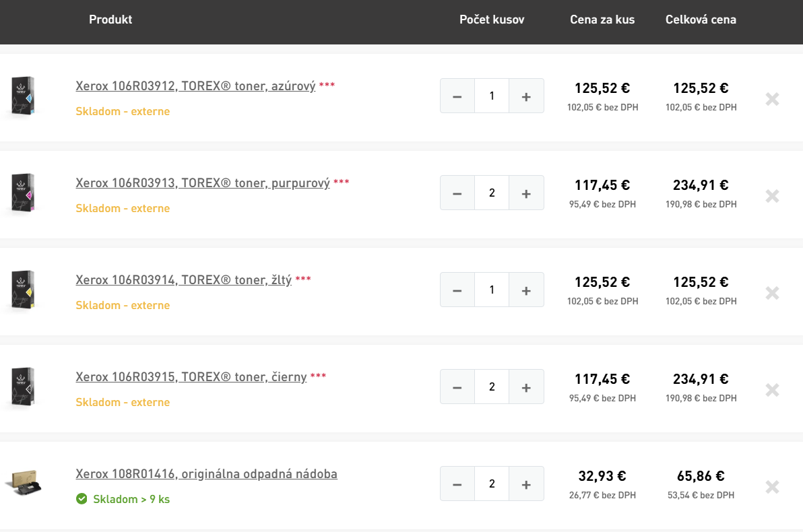Increase quantity of azúrový toner
This screenshot has height=532, width=803.
(x=526, y=96)
